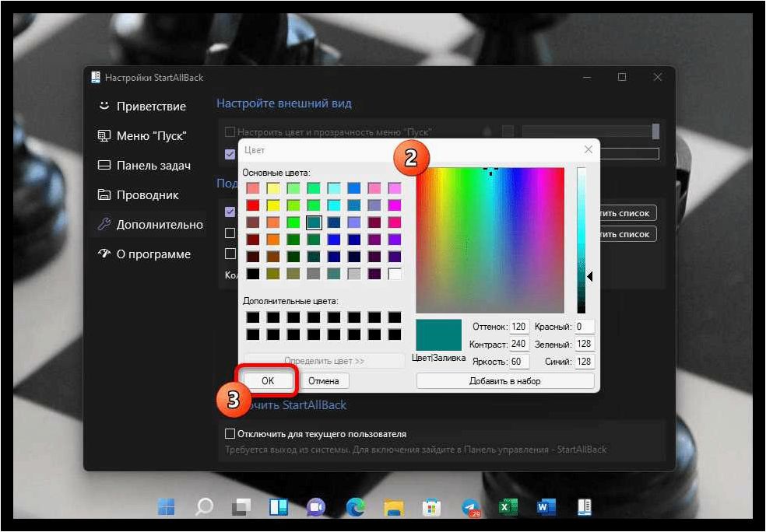This screenshot has width=766, height=532.
Task: Click the Синий value field
Action: tap(585, 362)
